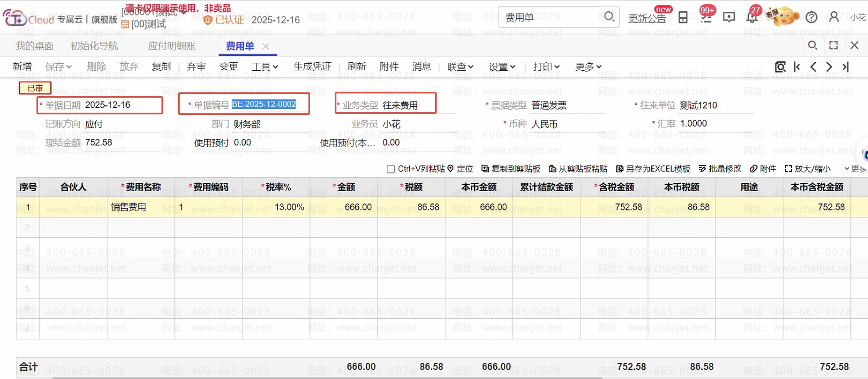Viewport: 868px width, 379px height.
Task: Click 从剪贴板粘贴 paste from clipboard
Action: pyautogui.click(x=578, y=169)
